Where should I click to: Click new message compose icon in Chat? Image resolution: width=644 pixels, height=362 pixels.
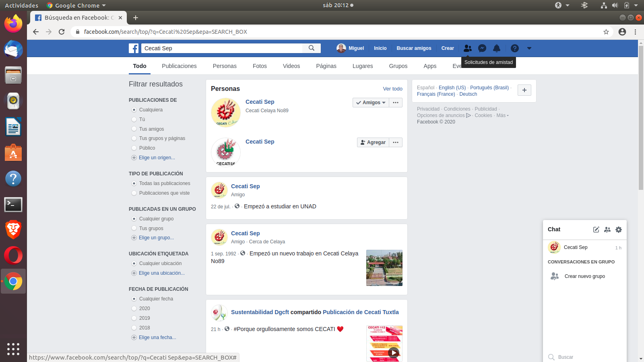click(596, 230)
